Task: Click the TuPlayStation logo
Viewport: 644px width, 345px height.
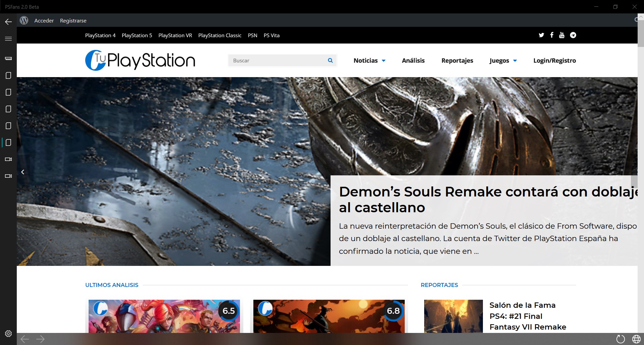Action: pos(140,60)
